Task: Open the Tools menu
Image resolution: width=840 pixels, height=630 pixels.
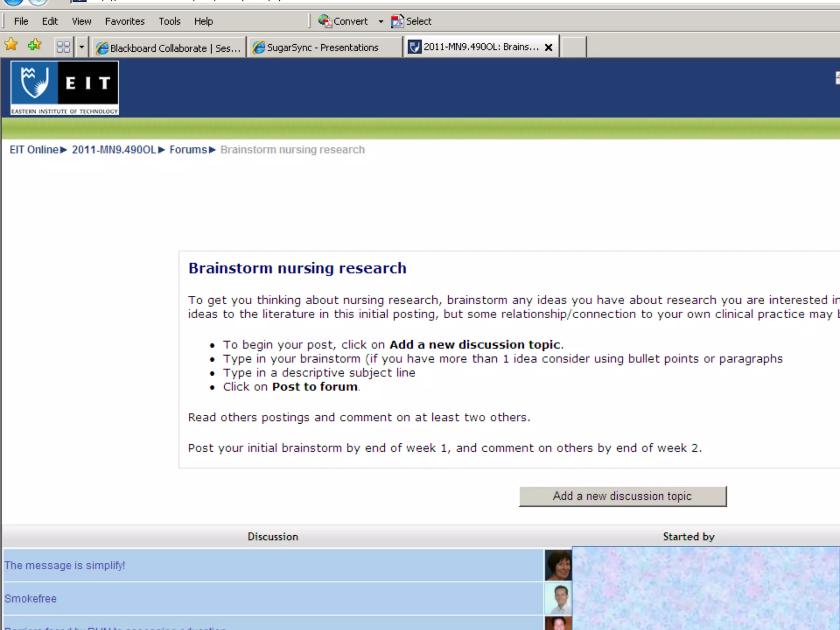Action: [x=169, y=21]
